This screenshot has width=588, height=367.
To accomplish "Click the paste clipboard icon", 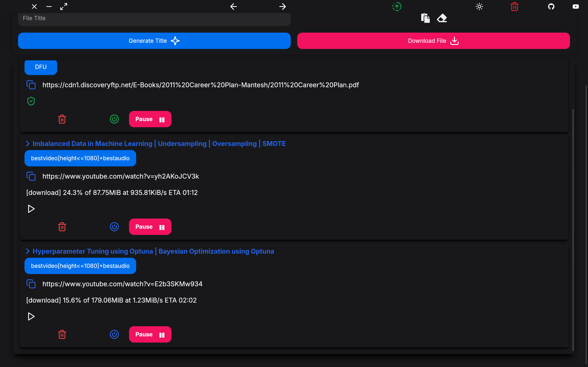I will click(x=425, y=18).
